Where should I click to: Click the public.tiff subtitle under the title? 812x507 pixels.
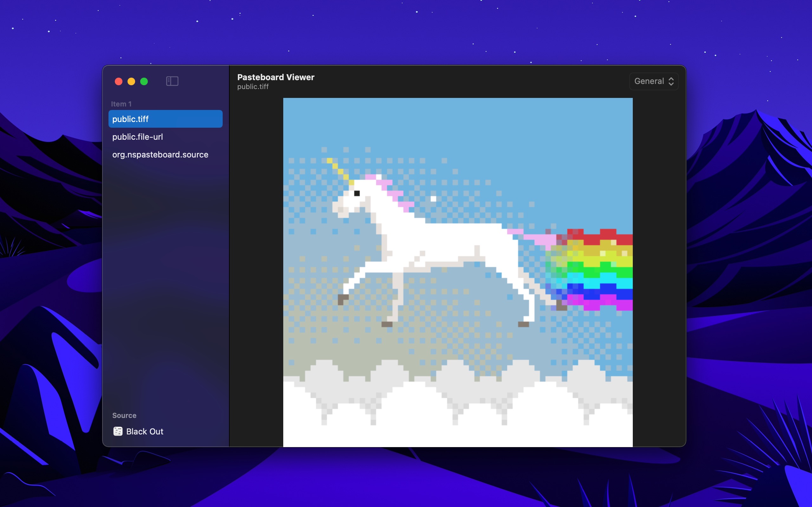click(253, 87)
